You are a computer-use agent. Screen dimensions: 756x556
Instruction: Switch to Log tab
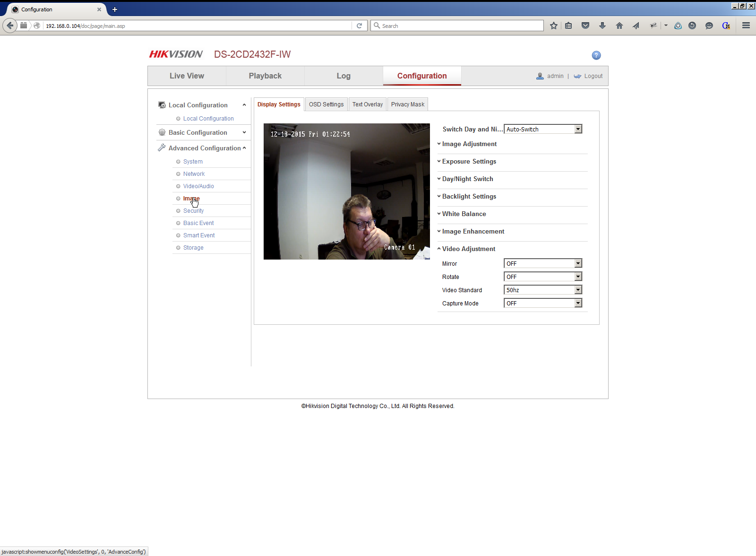point(344,76)
